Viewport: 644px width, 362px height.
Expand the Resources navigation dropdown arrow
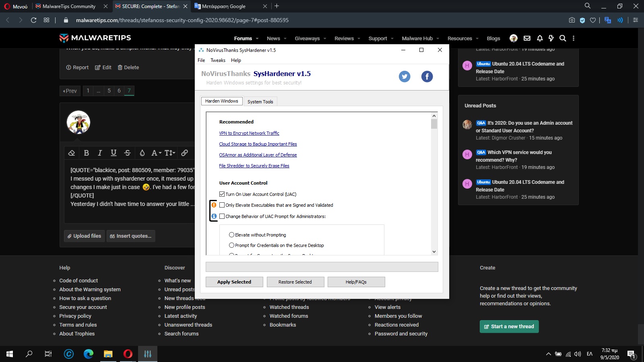477,39
